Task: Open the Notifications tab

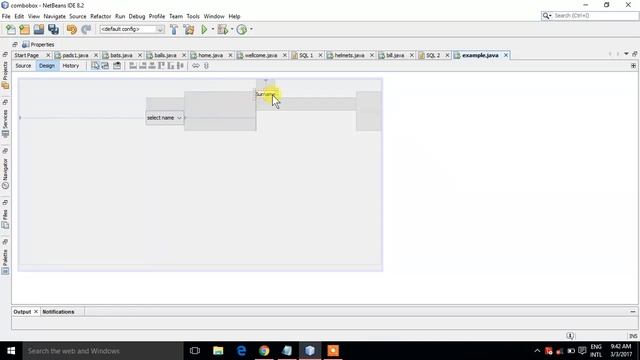Action: [58, 312]
